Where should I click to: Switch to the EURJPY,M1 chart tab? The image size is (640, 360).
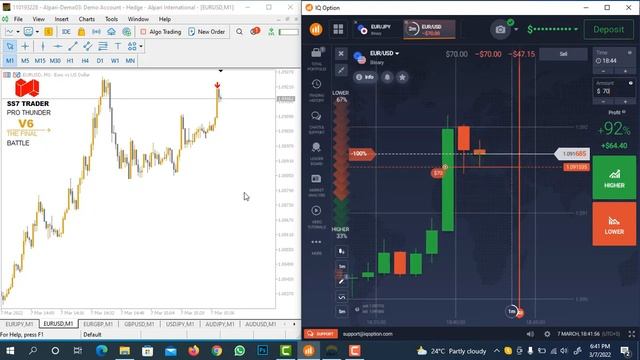point(19,324)
